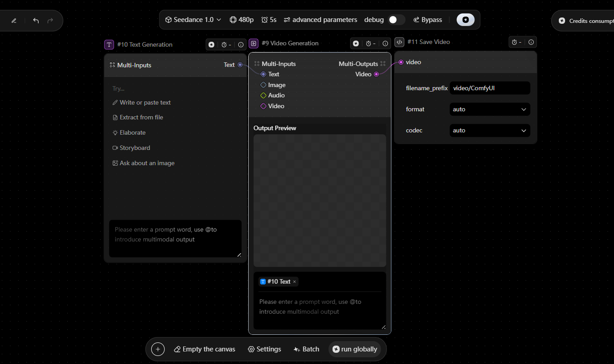This screenshot has width=614, height=364.
Task: Click the Video Generation prompt resize handle
Action: point(383,327)
